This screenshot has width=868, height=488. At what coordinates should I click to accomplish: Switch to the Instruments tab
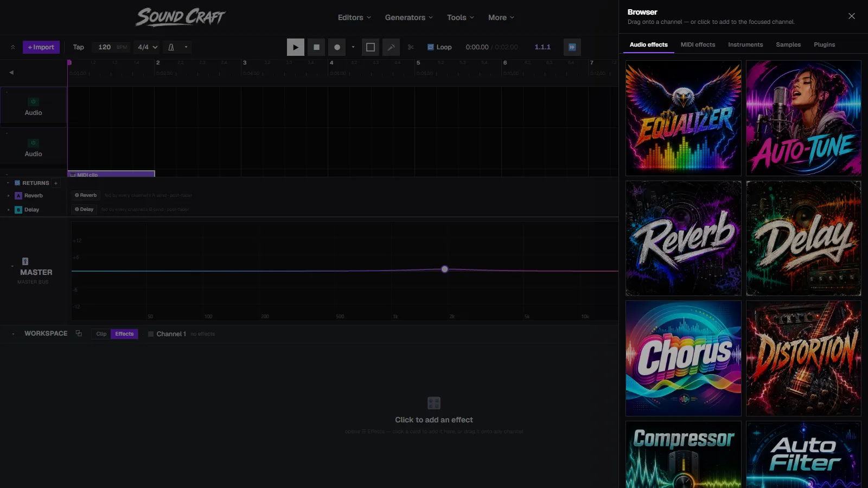tap(745, 44)
